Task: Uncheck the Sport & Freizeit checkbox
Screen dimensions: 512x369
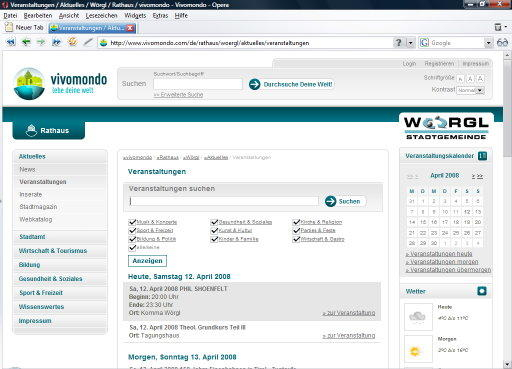Action: coord(132,230)
